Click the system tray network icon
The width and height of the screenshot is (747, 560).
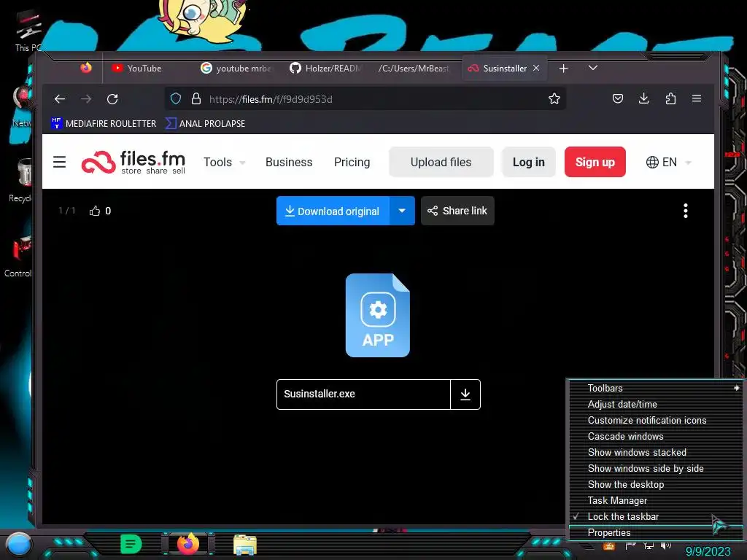coord(649,545)
